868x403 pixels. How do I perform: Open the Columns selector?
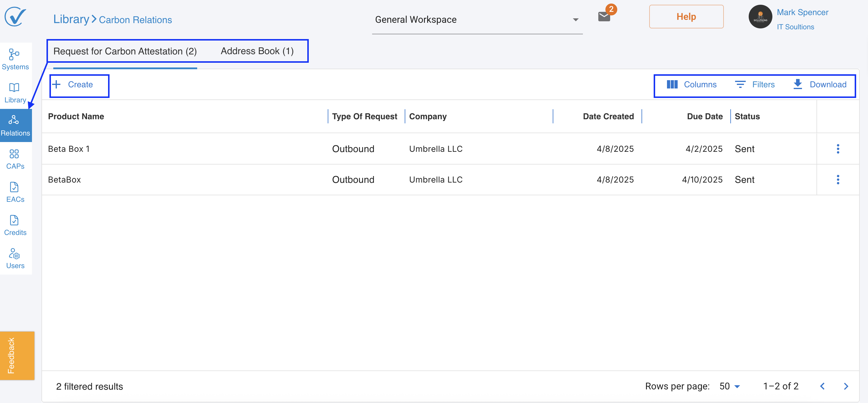(x=692, y=85)
